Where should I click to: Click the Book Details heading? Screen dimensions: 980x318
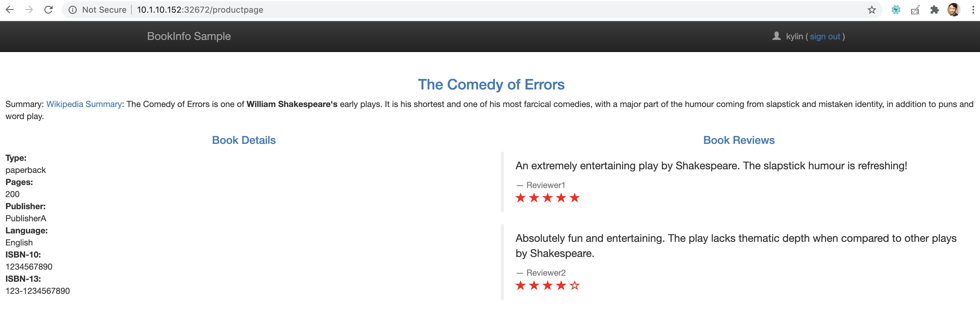pos(244,140)
